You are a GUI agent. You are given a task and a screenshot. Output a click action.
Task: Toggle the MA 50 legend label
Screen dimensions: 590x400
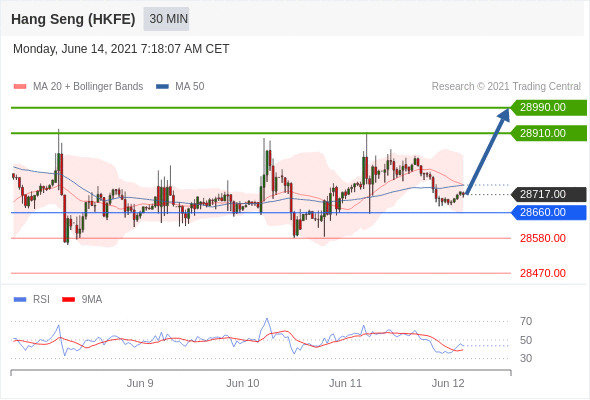(190, 87)
